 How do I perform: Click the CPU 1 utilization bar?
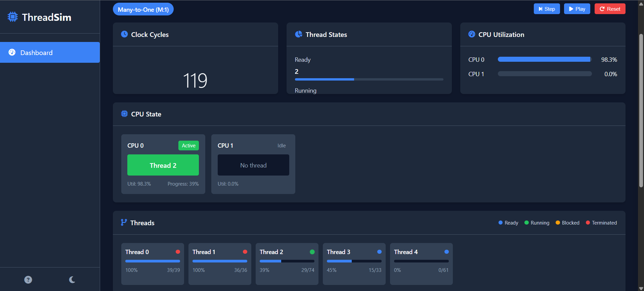point(545,74)
